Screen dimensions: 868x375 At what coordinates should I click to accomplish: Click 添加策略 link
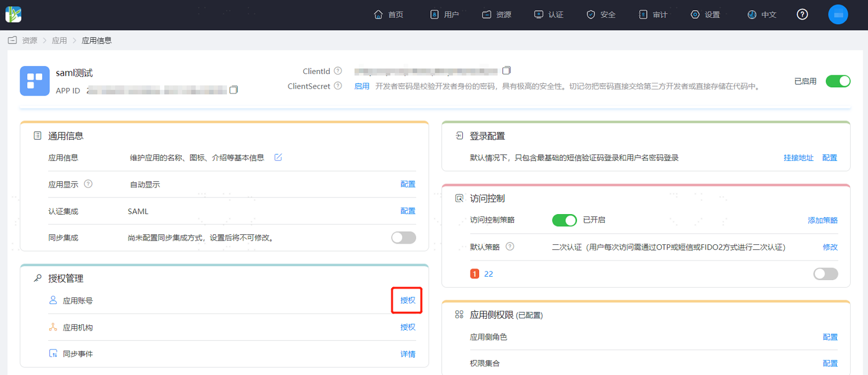(823, 220)
